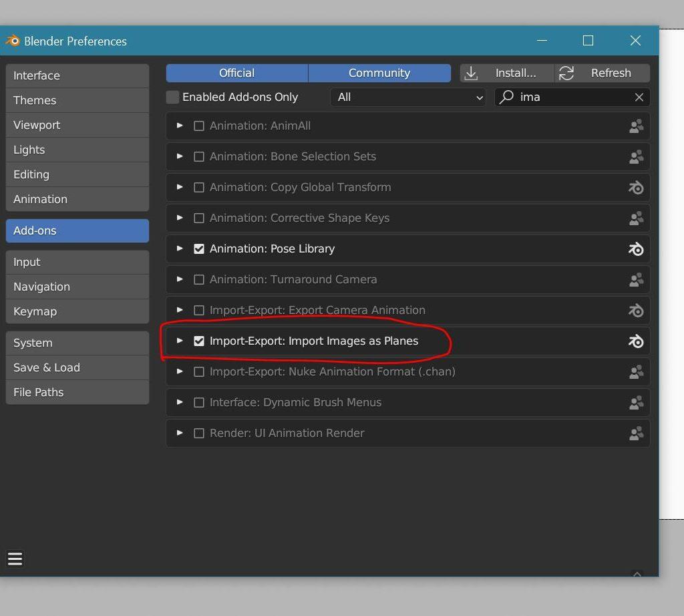Click community icon on Turnaround Camera row
Image resolution: width=684 pixels, height=616 pixels.
pos(636,280)
